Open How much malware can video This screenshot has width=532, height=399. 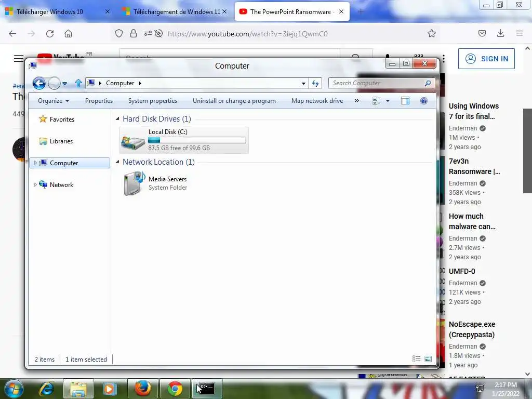[472, 221]
